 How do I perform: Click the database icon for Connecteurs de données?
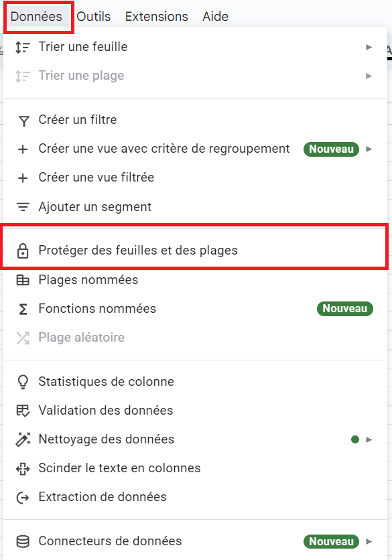(x=23, y=541)
